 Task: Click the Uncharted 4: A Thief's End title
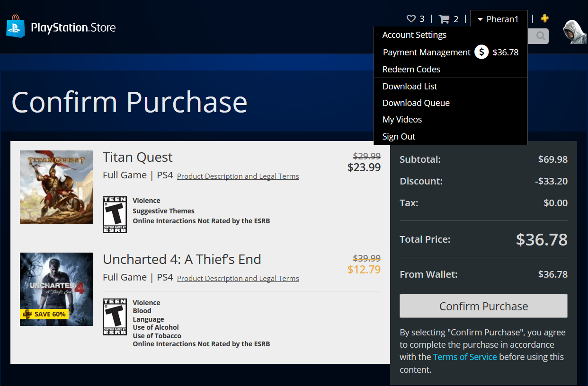pyautogui.click(x=182, y=259)
